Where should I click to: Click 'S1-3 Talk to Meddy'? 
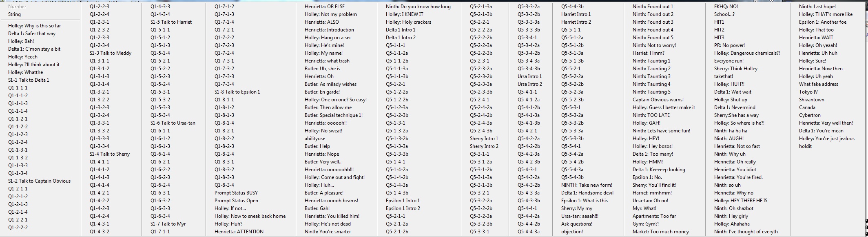click(111, 53)
